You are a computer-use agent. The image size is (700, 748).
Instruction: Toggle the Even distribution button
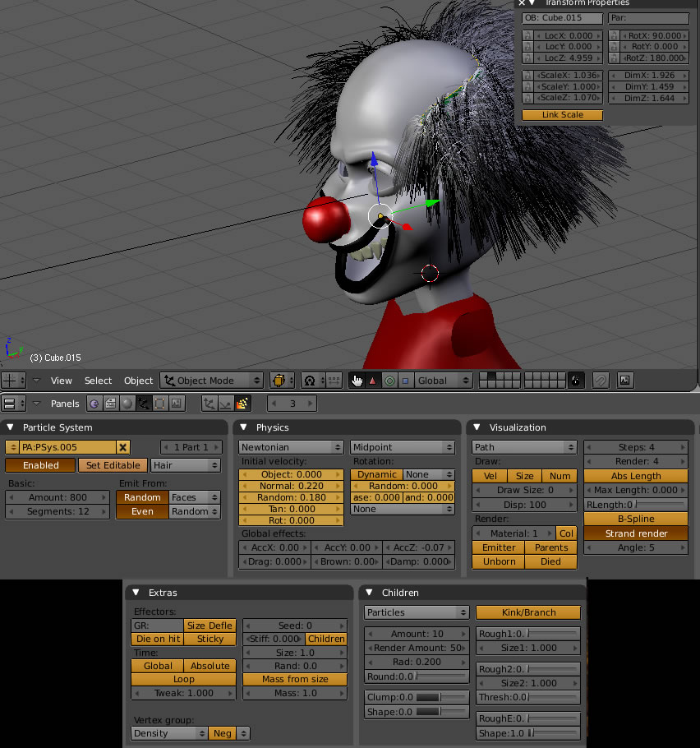(x=142, y=511)
